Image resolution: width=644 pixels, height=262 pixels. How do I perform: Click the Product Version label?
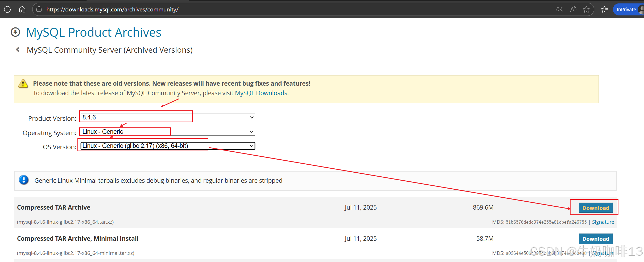(52, 118)
